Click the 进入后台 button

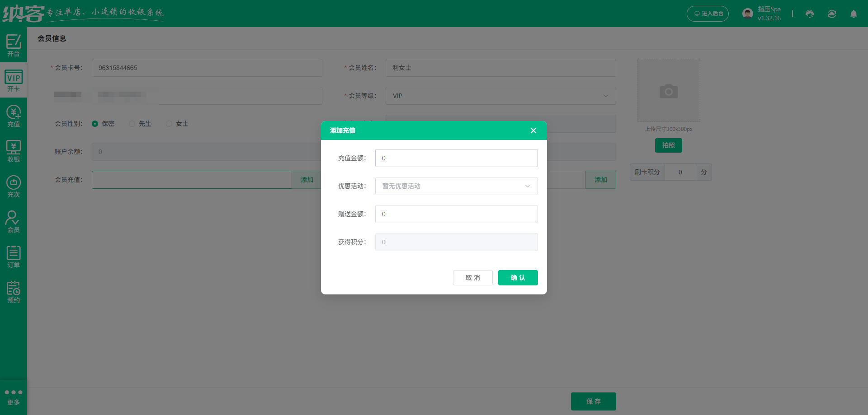(x=708, y=14)
